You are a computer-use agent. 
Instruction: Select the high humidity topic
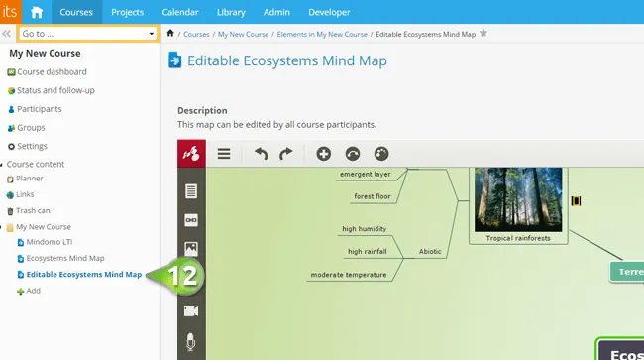[x=365, y=229]
